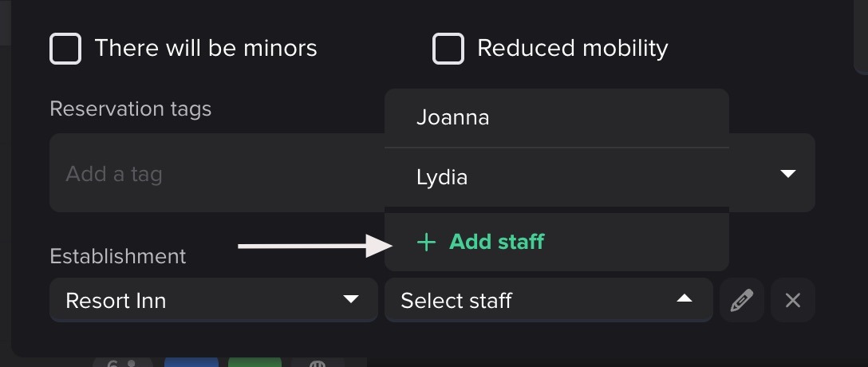The height and width of the screenshot is (367, 868).
Task: Click the Add staff link
Action: coord(496,242)
